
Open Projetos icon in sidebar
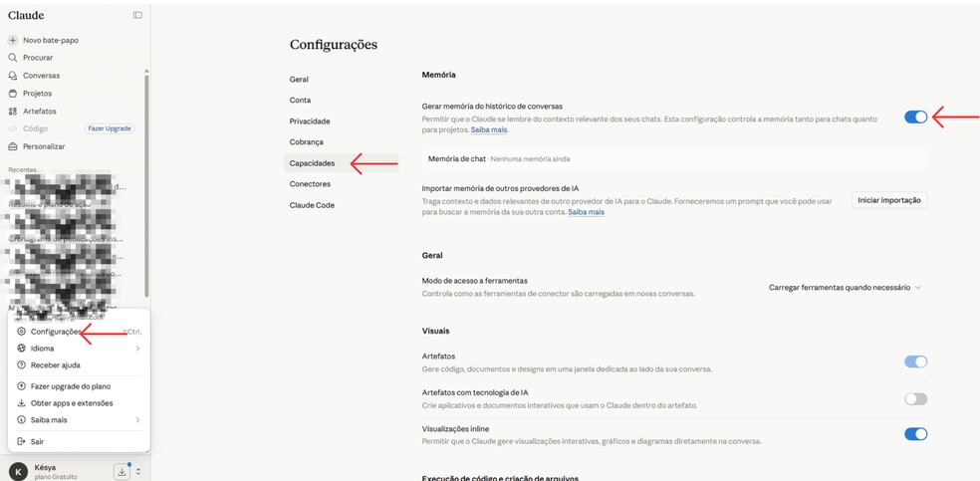(13, 93)
